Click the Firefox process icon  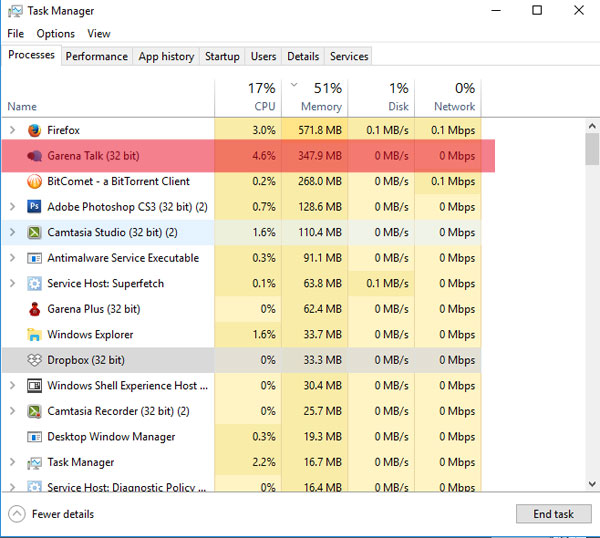(34, 130)
